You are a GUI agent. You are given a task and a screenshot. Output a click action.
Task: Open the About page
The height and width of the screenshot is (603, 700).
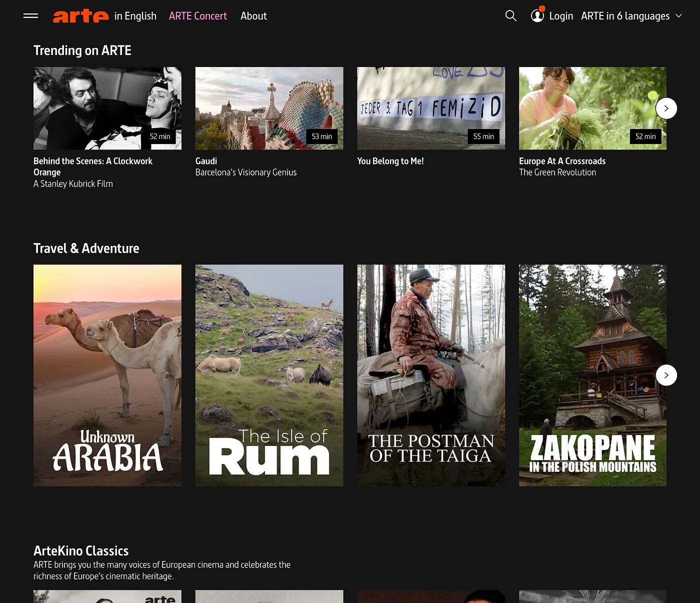pyautogui.click(x=253, y=16)
